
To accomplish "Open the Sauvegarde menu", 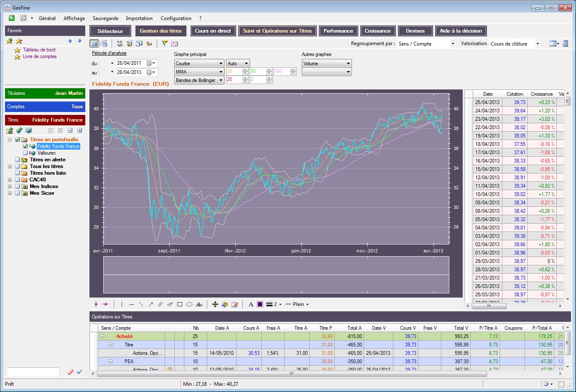I will click(x=105, y=18).
